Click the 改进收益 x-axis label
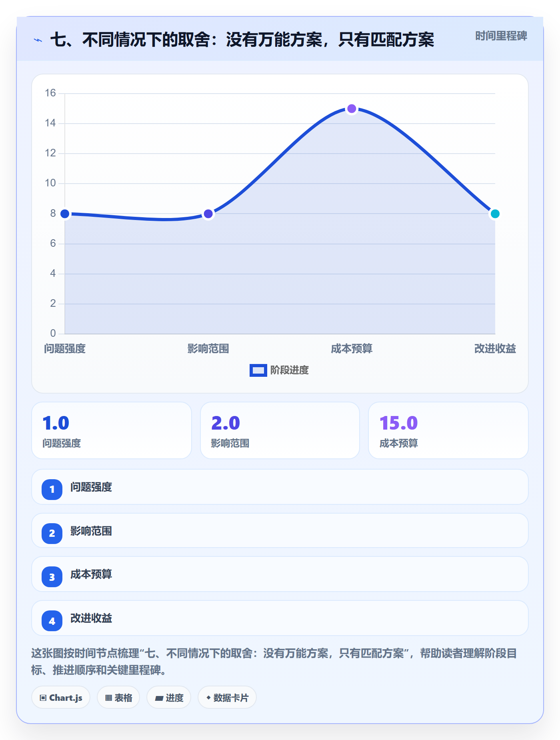Screen dimensions: 560x740 tap(495, 349)
